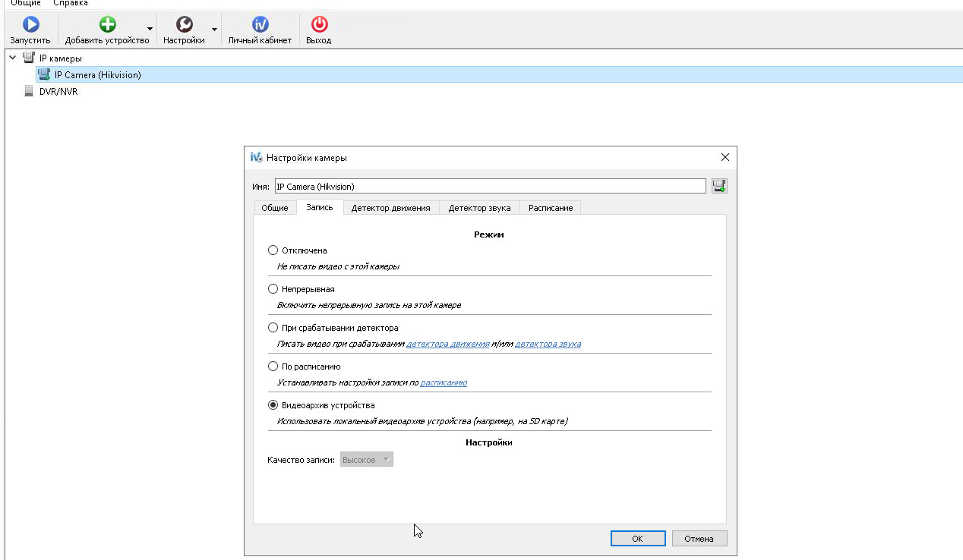Click camera icon next to name field
This screenshot has width=963, height=560.
click(x=719, y=186)
